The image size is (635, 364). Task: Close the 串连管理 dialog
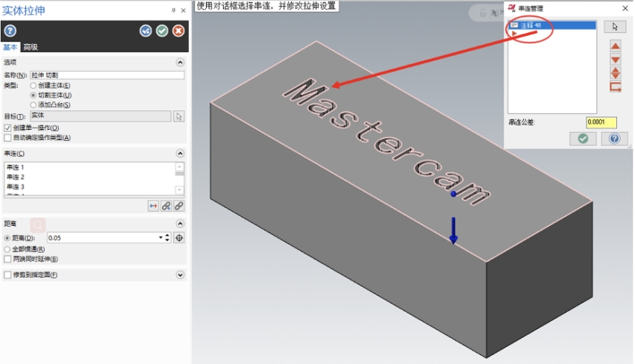(x=625, y=8)
